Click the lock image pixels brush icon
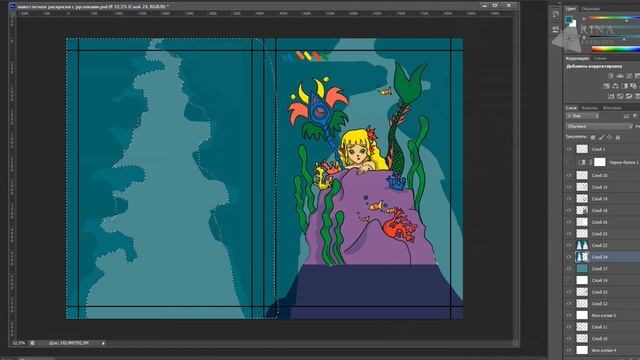This screenshot has height=360, width=640. 601,138
